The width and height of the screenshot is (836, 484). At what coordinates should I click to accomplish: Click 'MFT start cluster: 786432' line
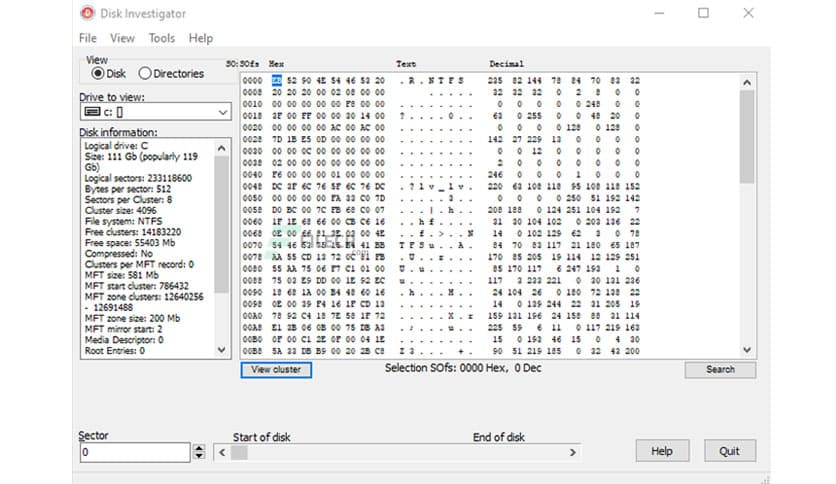[136, 286]
